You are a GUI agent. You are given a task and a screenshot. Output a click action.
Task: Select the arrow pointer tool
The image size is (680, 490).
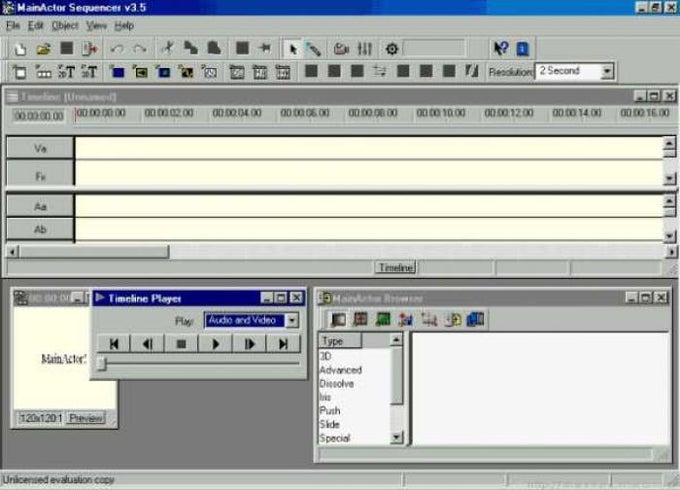(x=293, y=49)
